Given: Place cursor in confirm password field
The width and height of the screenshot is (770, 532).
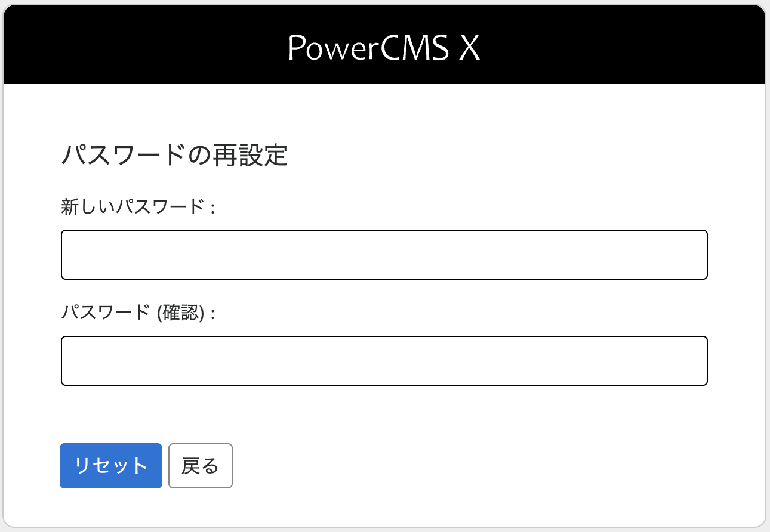Looking at the screenshot, I should click(384, 361).
